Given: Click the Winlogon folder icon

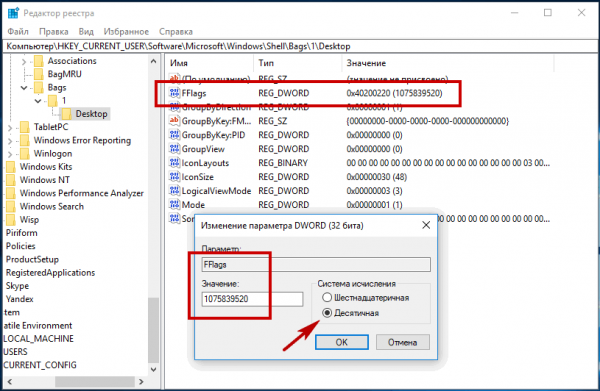Looking at the screenshot, I should pos(25,153).
